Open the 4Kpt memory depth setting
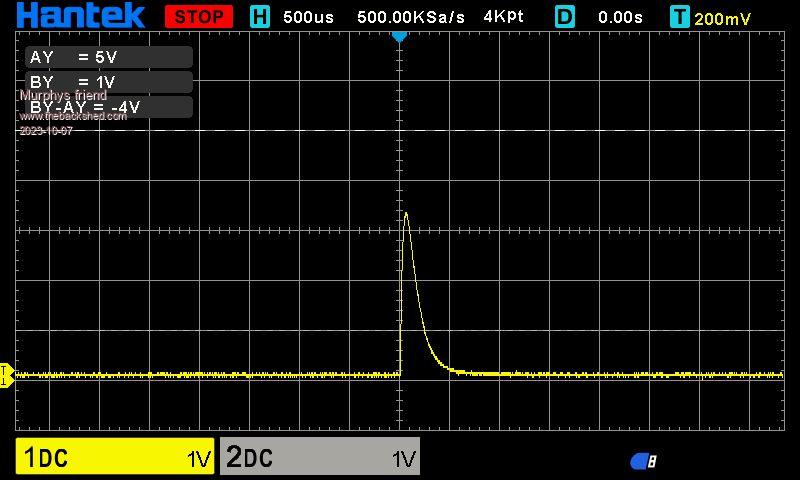The image size is (800, 480). [x=503, y=17]
